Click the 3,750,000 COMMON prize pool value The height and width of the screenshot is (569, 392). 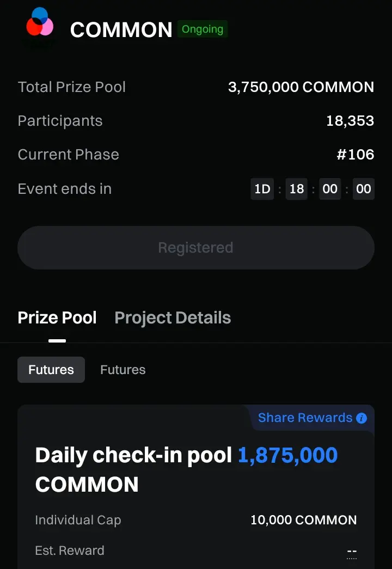(301, 87)
